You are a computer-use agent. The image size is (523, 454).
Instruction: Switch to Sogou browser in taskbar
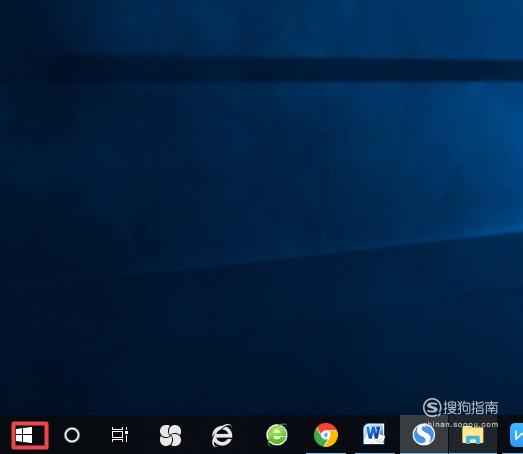click(424, 435)
